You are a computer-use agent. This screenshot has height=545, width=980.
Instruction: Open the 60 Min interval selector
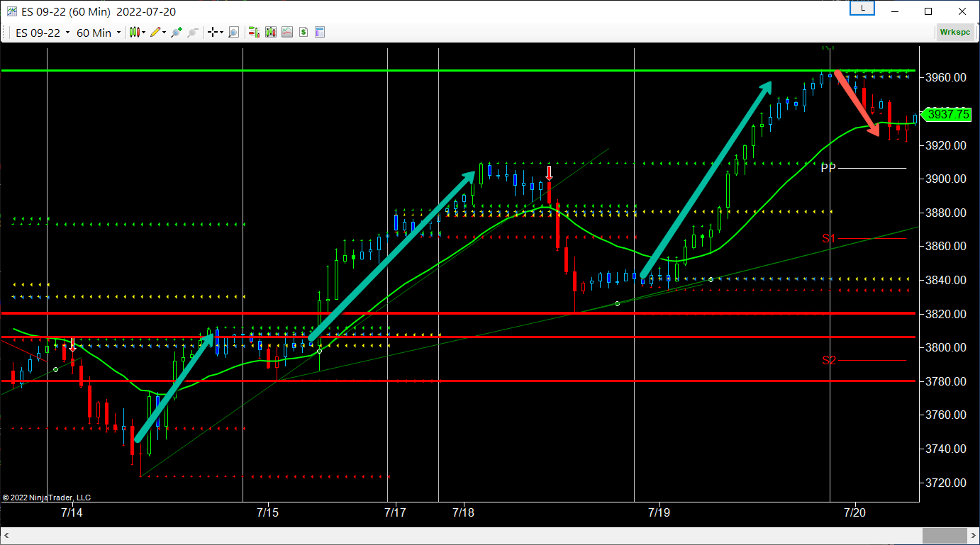point(99,33)
